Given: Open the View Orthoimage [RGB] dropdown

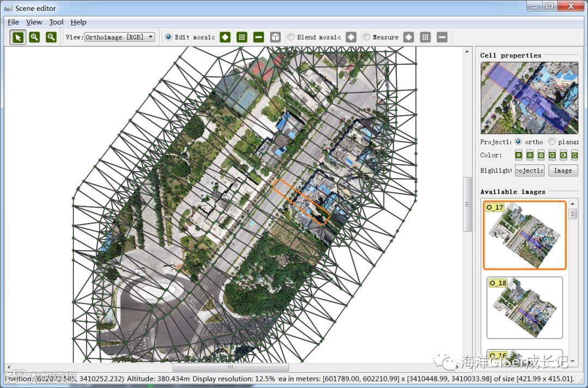Looking at the screenshot, I should click(x=119, y=37).
